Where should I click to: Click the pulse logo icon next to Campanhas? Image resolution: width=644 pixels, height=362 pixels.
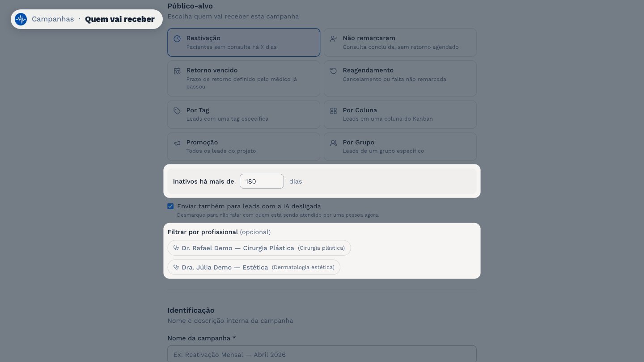point(21,19)
